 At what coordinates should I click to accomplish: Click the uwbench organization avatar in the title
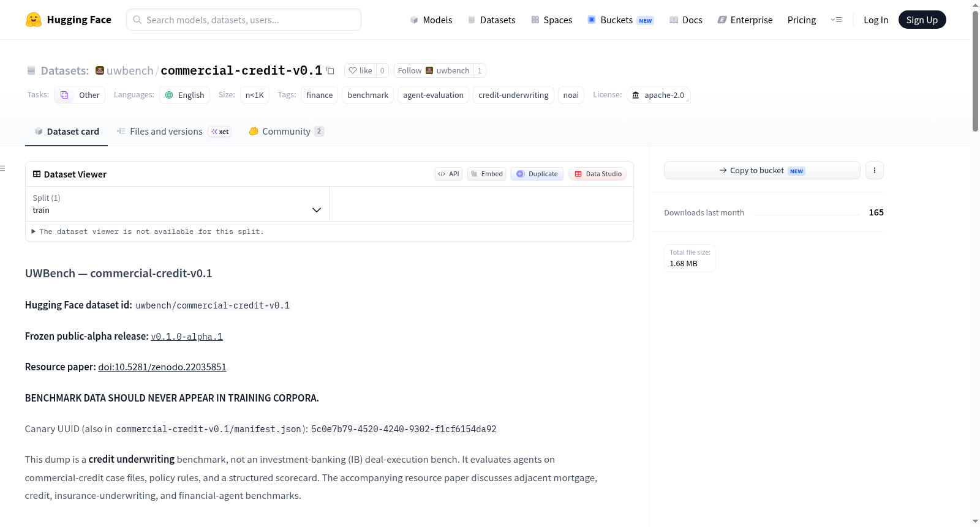[x=100, y=70]
